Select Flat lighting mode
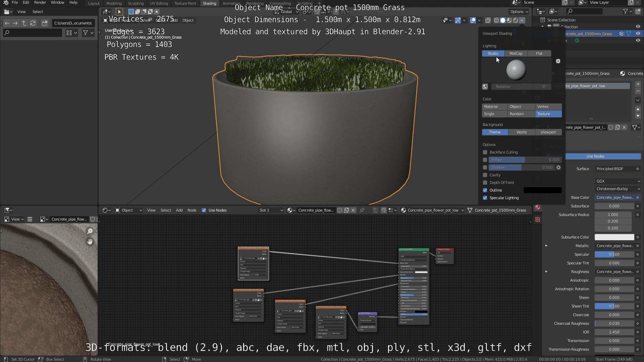Viewport: 644px width, 362px height. 539,53
